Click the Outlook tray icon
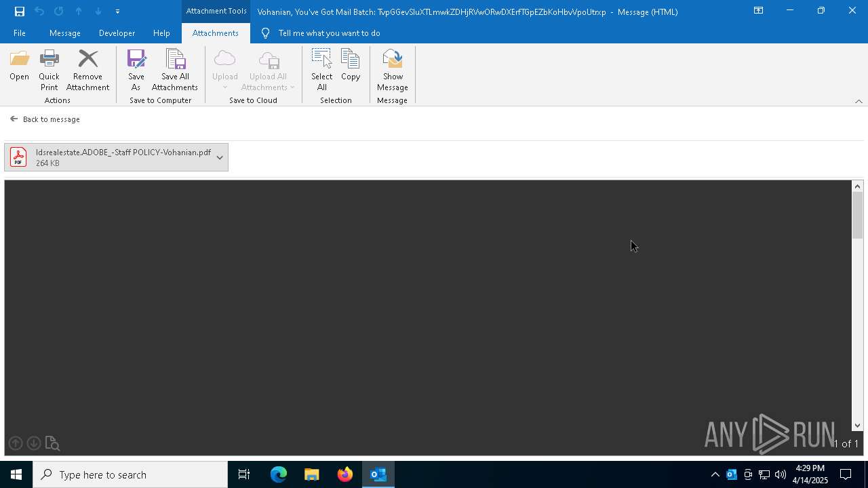Image resolution: width=868 pixels, height=488 pixels. tap(731, 474)
